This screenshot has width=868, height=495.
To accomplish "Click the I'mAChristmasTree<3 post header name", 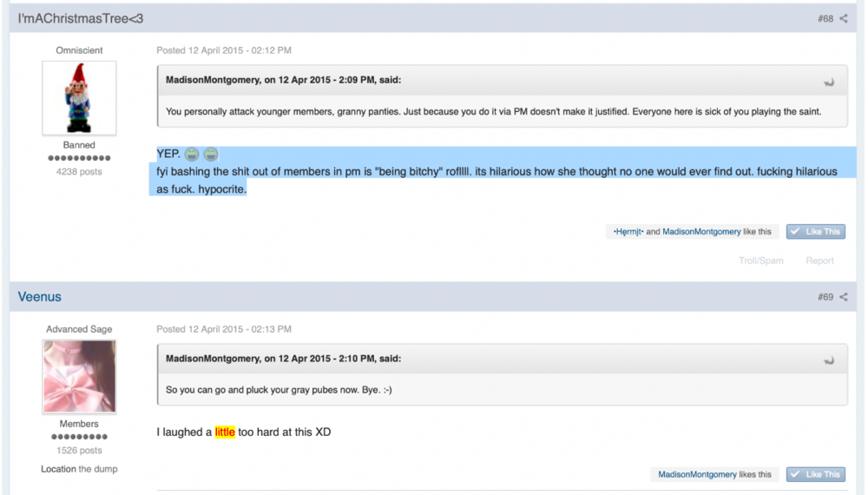I will point(80,18).
